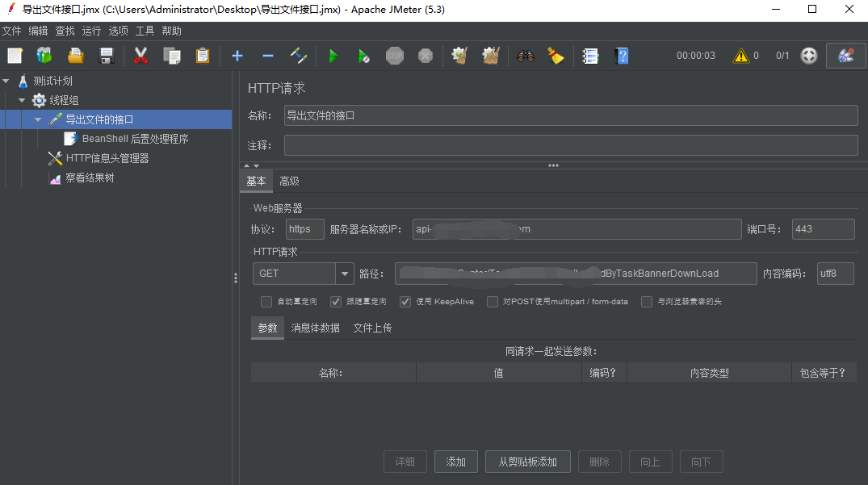Screen dimensions: 868x485
Task: Switch to the 基本 tab
Action: (256, 182)
